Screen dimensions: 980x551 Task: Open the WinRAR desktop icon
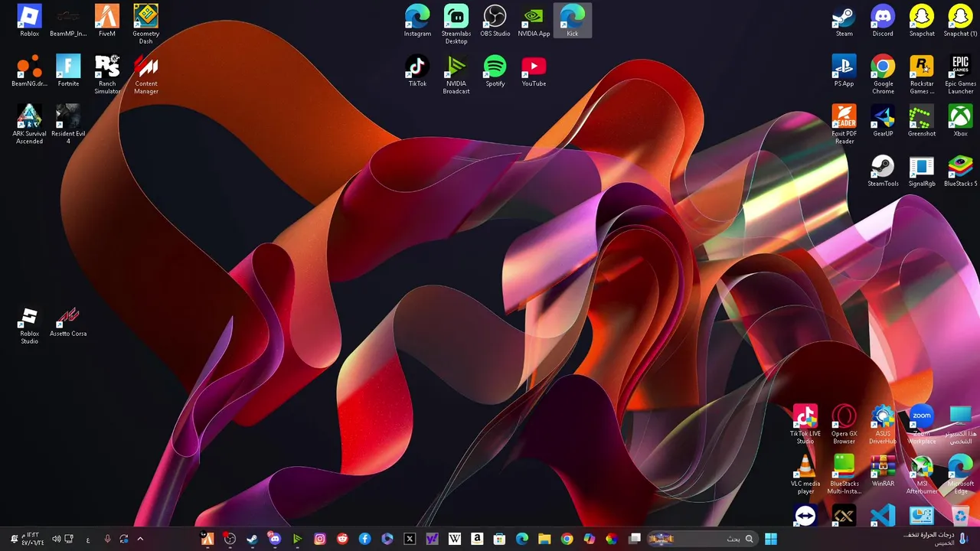(883, 470)
